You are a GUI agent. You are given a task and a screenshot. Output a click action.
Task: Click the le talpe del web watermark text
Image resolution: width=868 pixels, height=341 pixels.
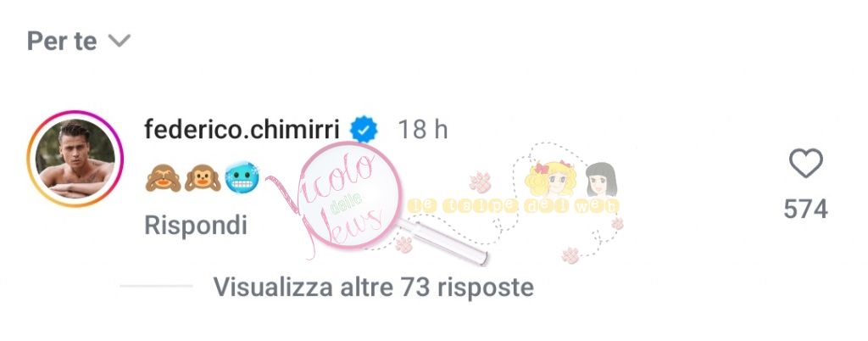pos(513,206)
